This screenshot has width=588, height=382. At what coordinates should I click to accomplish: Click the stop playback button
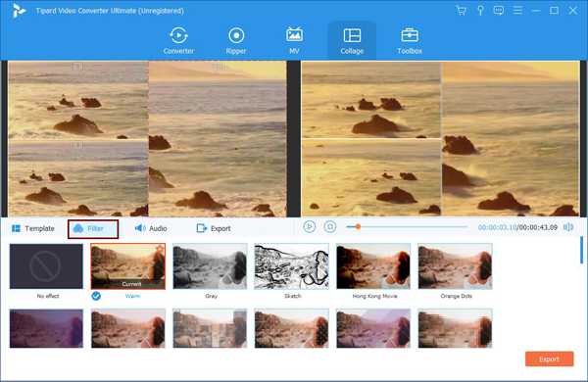pyautogui.click(x=330, y=227)
